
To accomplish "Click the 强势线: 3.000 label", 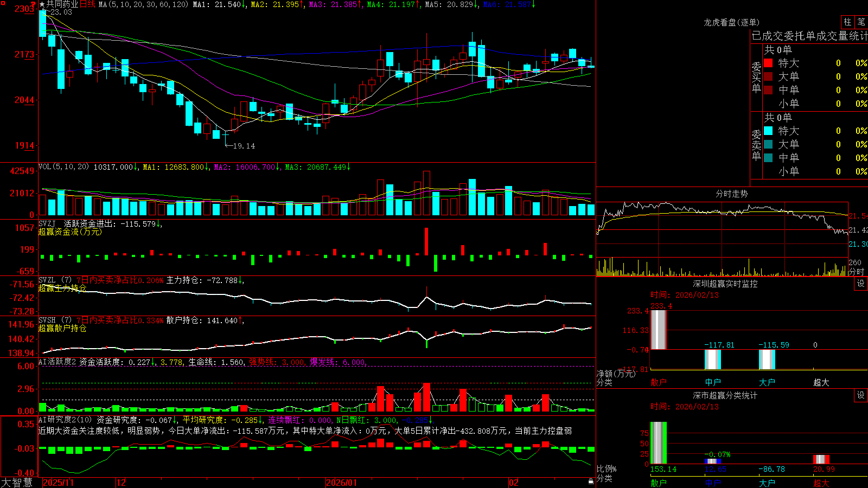I will (277, 362).
